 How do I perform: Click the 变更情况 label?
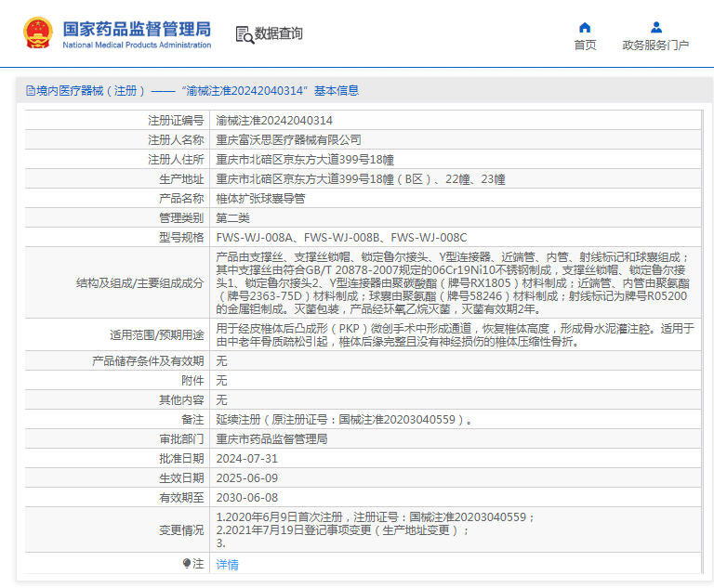coord(181,530)
